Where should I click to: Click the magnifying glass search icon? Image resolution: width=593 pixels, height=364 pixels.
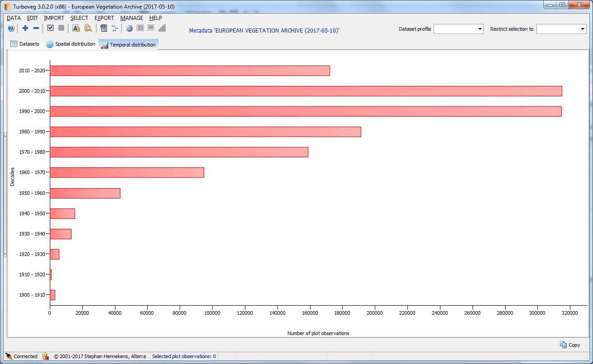(x=88, y=28)
